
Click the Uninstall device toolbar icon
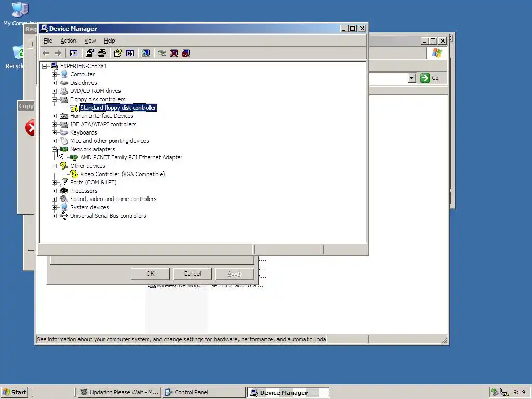pyautogui.click(x=174, y=54)
